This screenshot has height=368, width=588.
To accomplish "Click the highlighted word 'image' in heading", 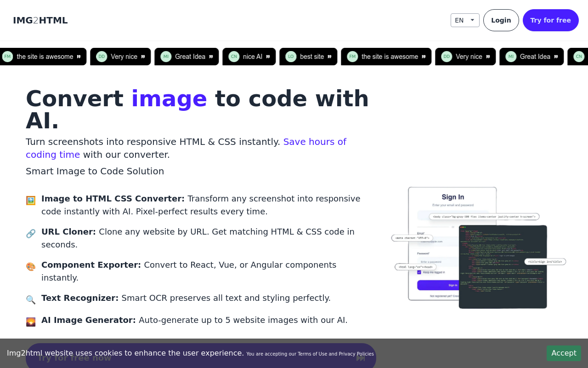I will pyautogui.click(x=169, y=98).
